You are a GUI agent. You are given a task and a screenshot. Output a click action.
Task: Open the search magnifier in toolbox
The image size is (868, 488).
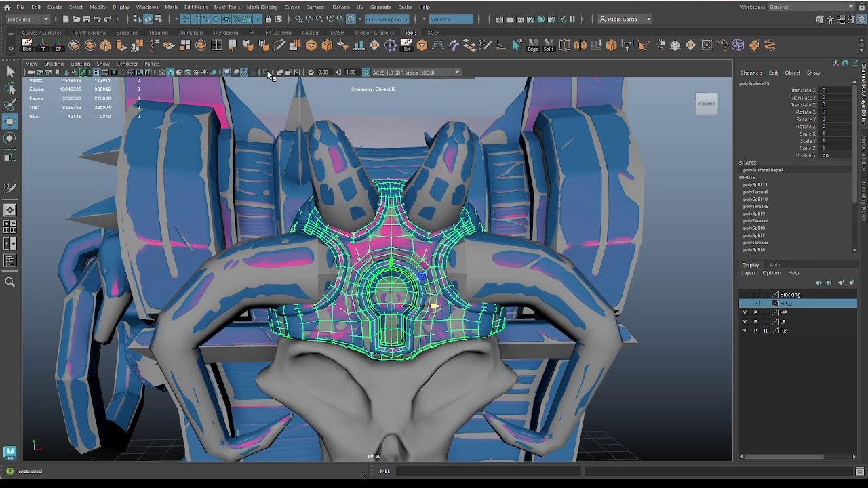pos(10,282)
